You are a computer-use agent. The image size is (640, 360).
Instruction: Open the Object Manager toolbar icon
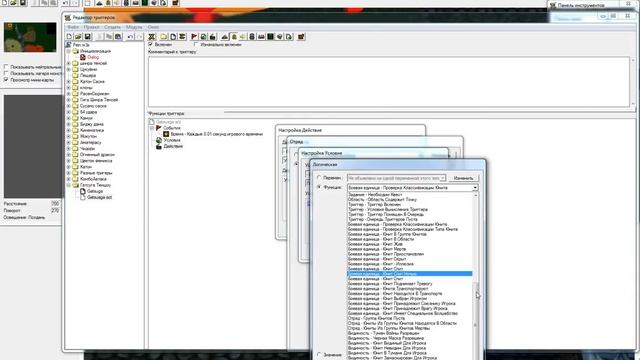[280, 37]
